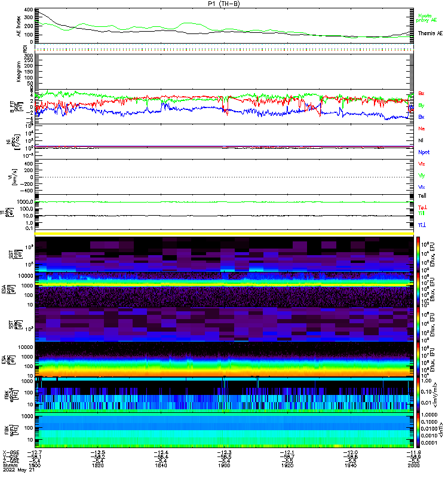Click the X-GSE value -12.5
448x478 pixels.
[98, 453]
